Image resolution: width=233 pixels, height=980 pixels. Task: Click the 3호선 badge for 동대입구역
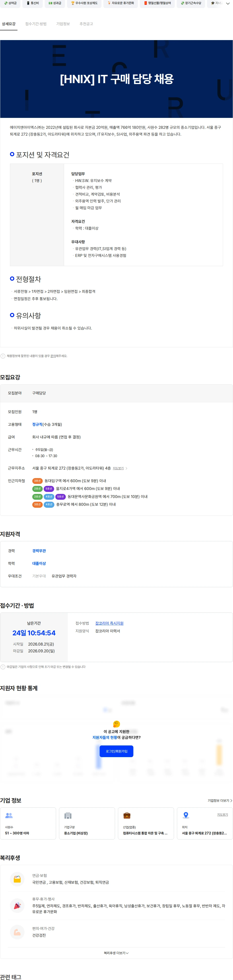tap(37, 481)
